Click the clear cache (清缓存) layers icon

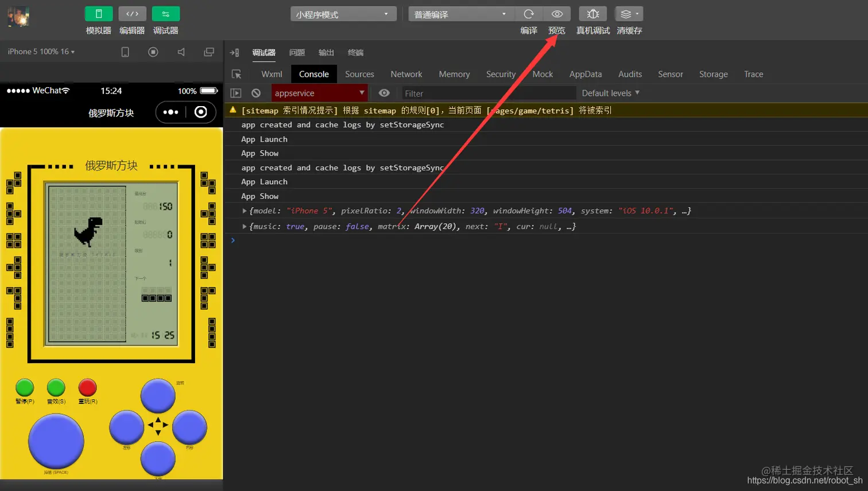tap(629, 14)
